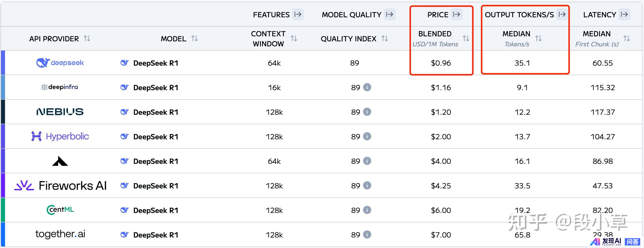Select the 12.2 tokens/s value
The width and height of the screenshot is (644, 248).
coord(522,112)
